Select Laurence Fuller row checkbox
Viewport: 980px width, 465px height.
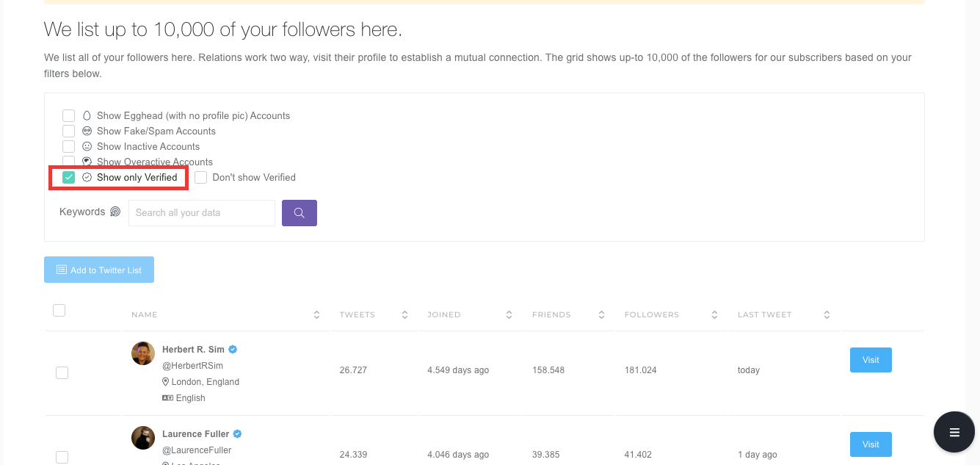[62, 457]
